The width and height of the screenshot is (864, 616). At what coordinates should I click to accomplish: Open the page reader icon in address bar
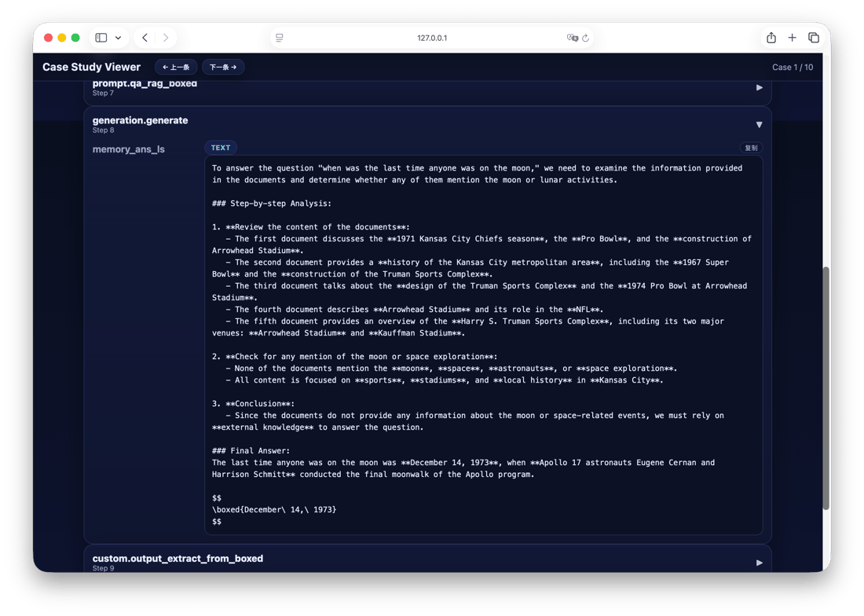280,38
